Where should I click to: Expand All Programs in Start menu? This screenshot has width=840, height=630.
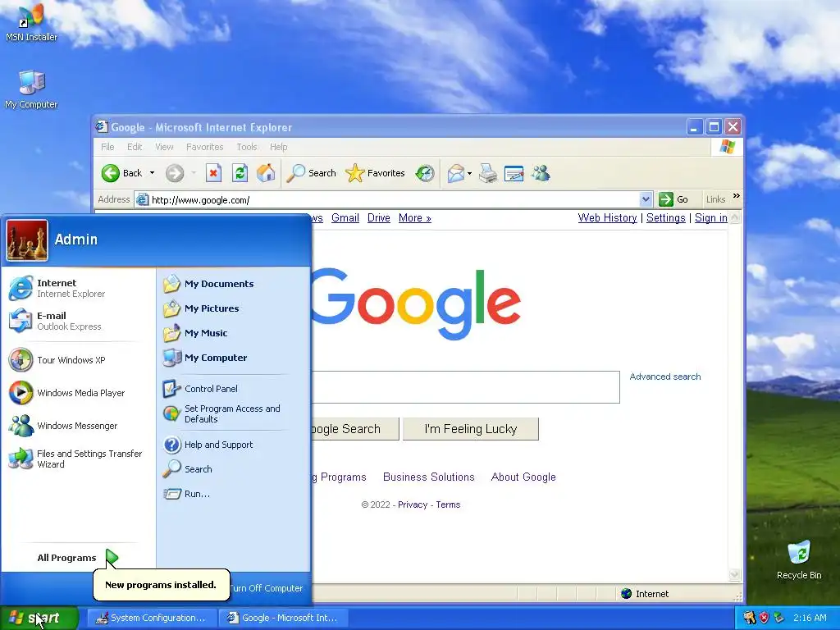tap(78, 558)
